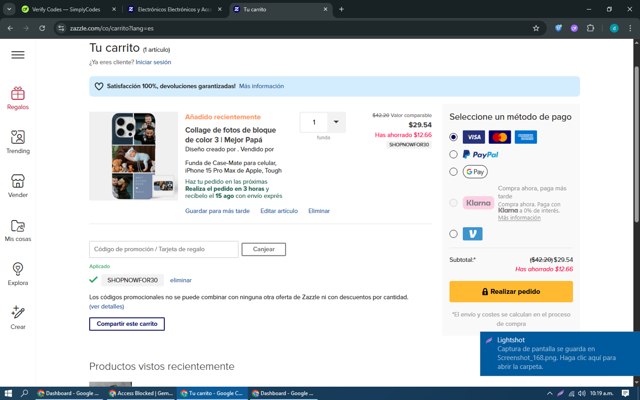Click the Windows Start button
Image resolution: width=640 pixels, height=400 pixels.
(x=8, y=393)
